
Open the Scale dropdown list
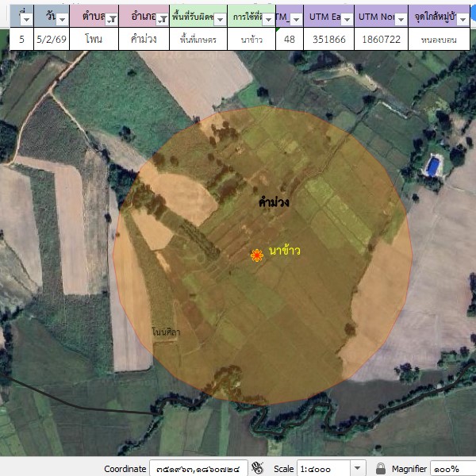click(357, 468)
